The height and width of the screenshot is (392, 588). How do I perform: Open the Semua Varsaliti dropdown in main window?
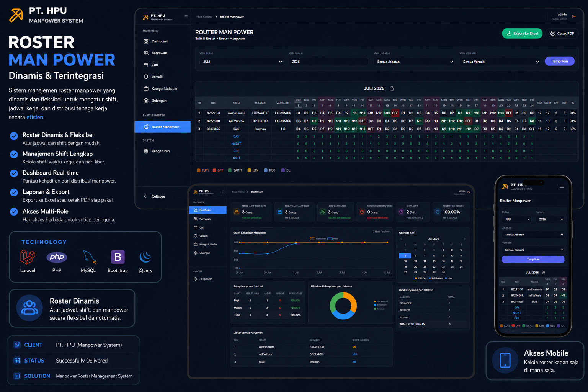pos(500,62)
